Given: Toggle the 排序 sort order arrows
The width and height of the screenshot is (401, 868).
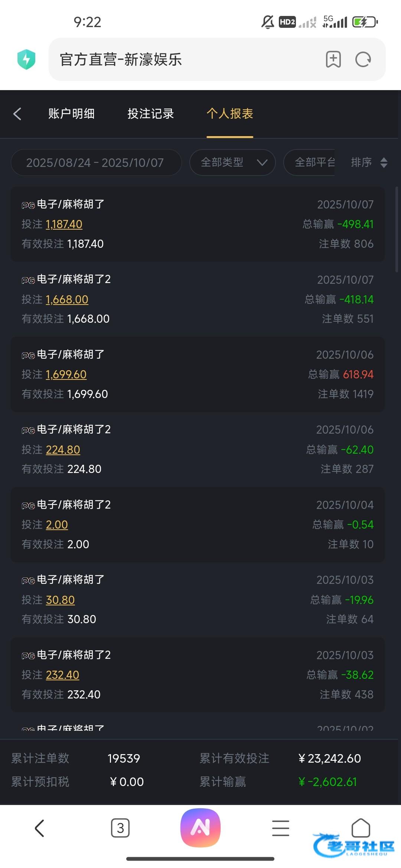Looking at the screenshot, I should (384, 162).
